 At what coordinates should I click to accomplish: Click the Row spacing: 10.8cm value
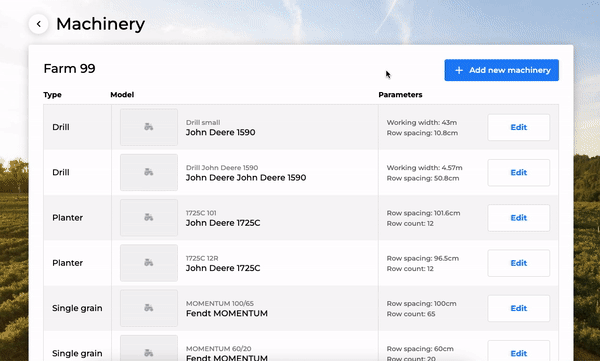[422, 133]
